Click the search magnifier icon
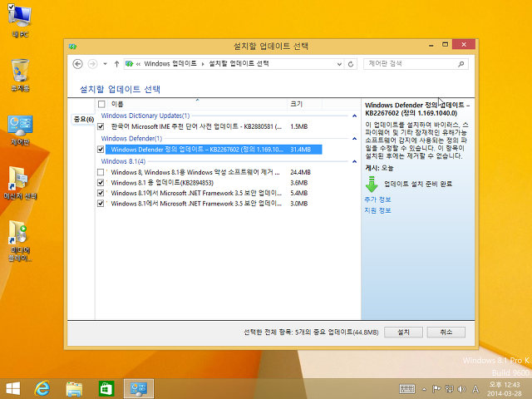Image resolution: width=532 pixels, height=399 pixels. (461, 64)
